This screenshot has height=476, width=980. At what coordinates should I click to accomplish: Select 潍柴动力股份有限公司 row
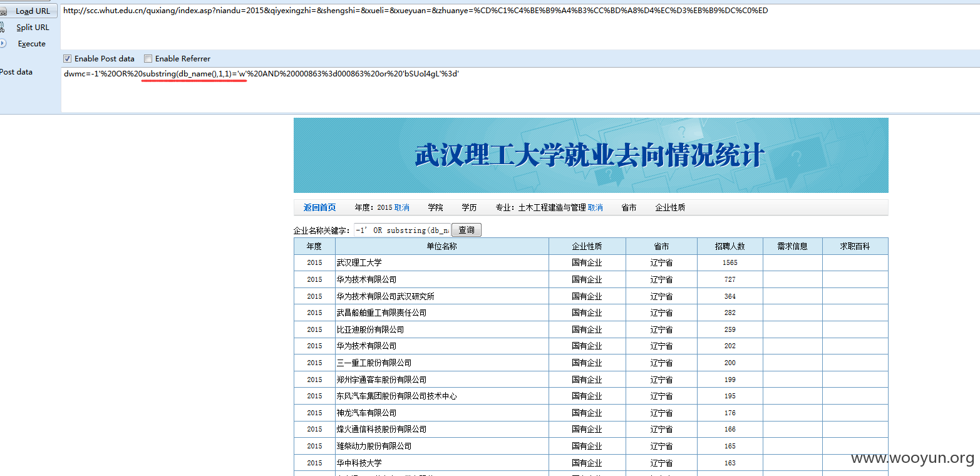pos(591,446)
